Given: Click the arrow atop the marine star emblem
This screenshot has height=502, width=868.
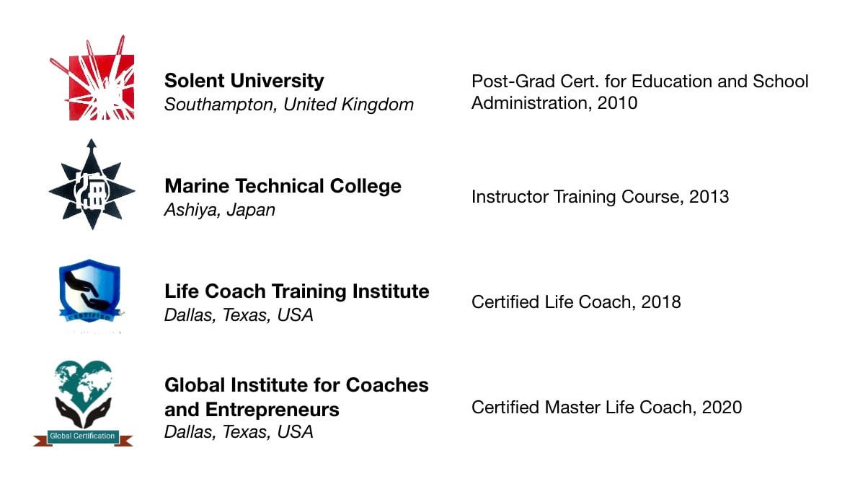Looking at the screenshot, I should [92, 147].
